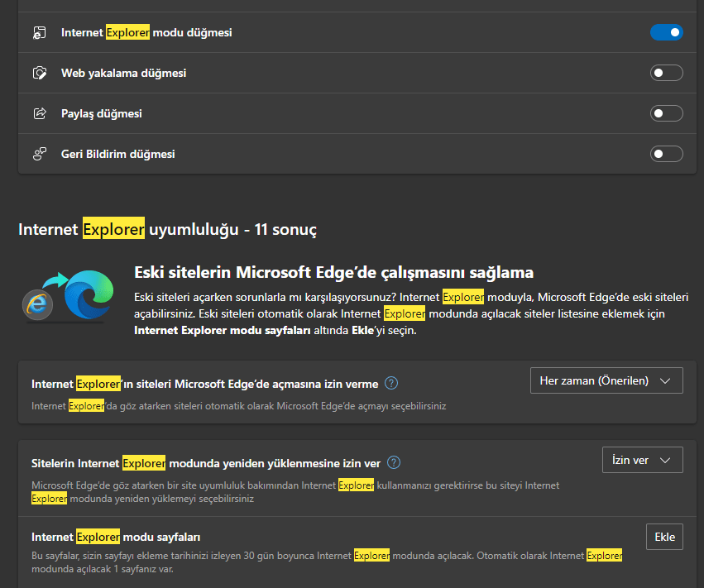Click the old Internet Explorer logo

(38, 305)
